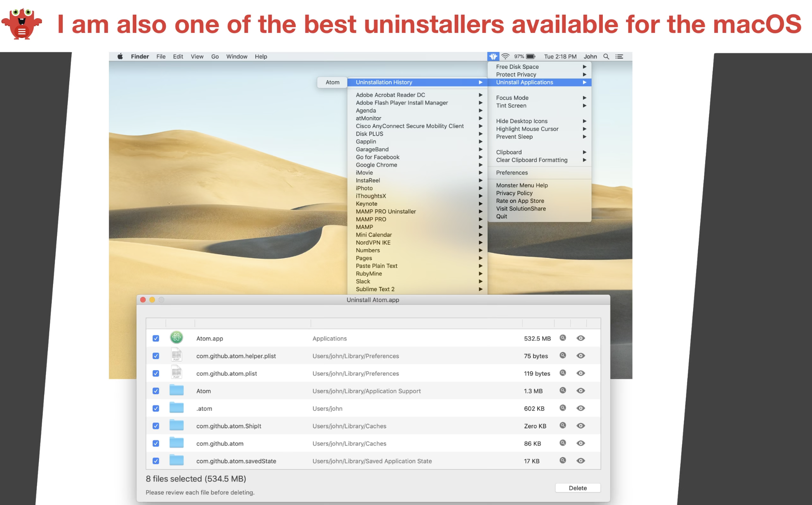Open the Notification Center list icon
Viewport: 812px width, 505px height.
(619, 57)
